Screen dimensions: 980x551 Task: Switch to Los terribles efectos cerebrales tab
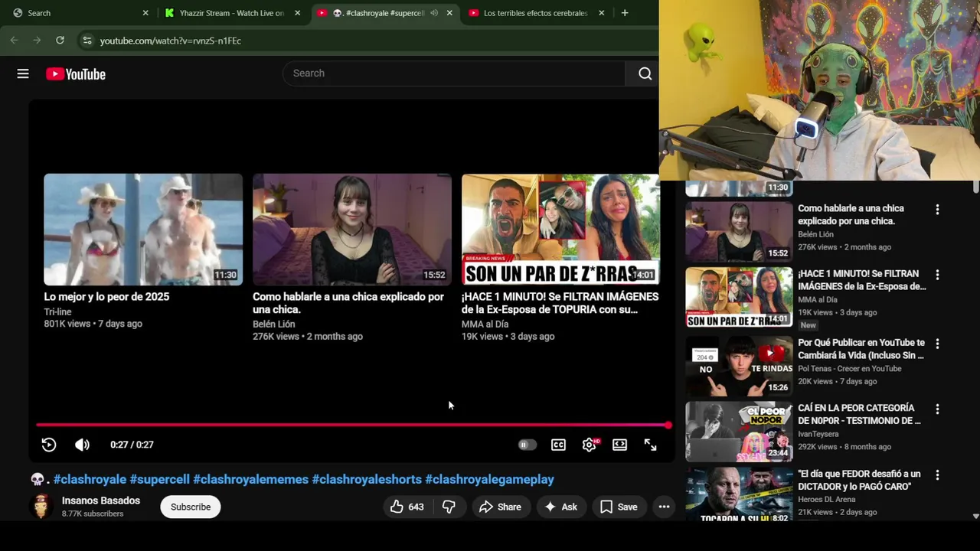point(536,13)
